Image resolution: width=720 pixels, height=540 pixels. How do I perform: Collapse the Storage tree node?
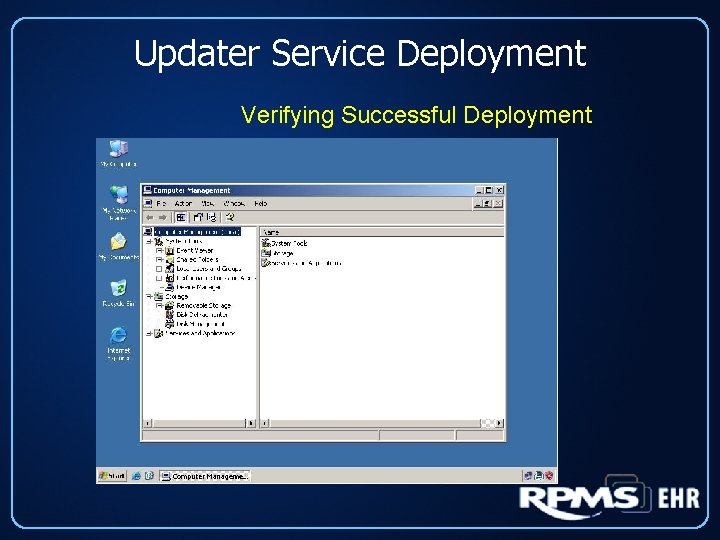(x=149, y=297)
